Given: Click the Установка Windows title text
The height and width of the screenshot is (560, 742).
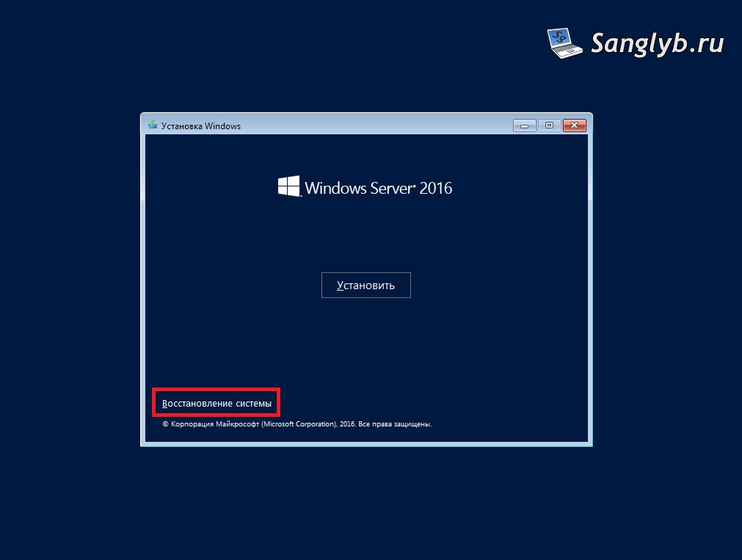Looking at the screenshot, I should tap(201, 126).
